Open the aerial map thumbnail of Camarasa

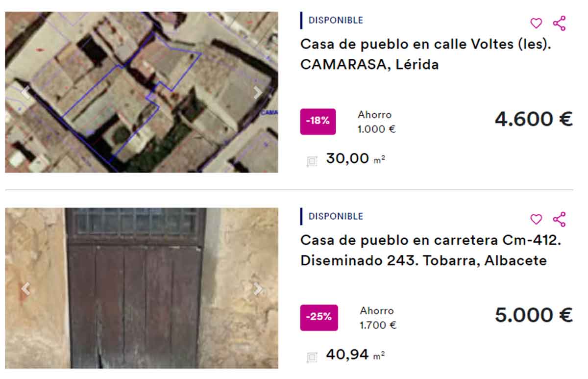tap(142, 92)
